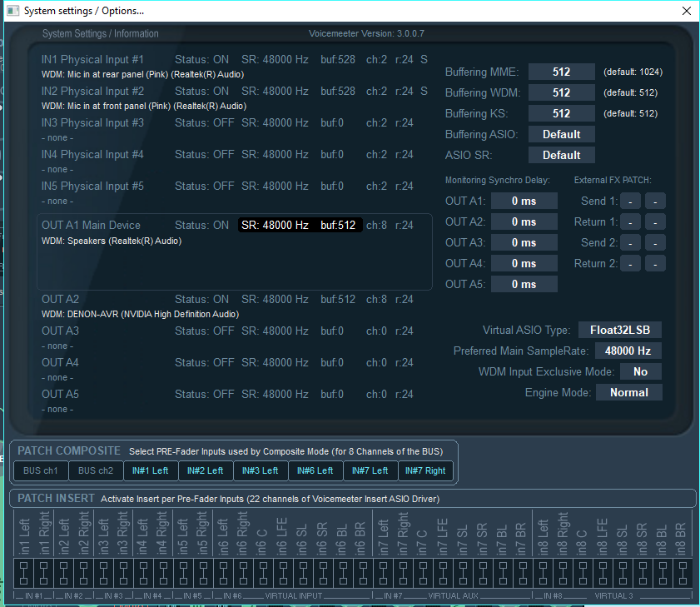This screenshot has width=700, height=607.
Task: Open Buffering MME value selector
Action: coord(561,72)
